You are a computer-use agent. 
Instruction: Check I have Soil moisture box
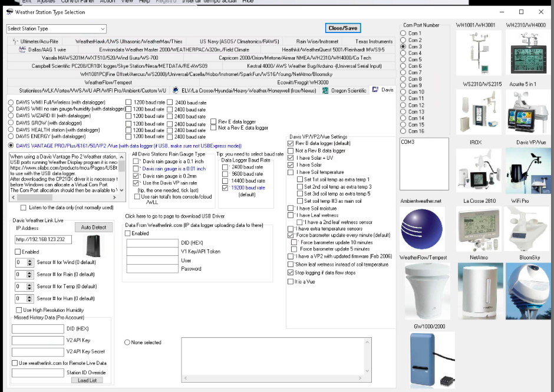click(291, 208)
